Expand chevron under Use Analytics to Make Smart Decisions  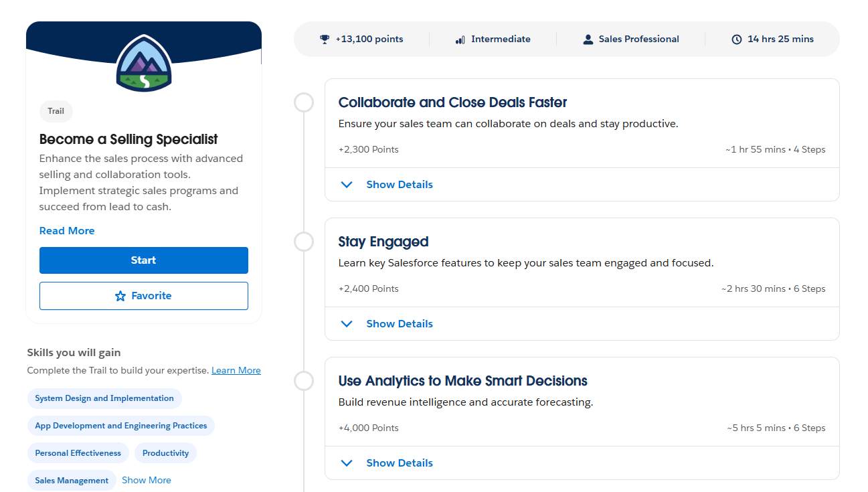click(x=347, y=463)
